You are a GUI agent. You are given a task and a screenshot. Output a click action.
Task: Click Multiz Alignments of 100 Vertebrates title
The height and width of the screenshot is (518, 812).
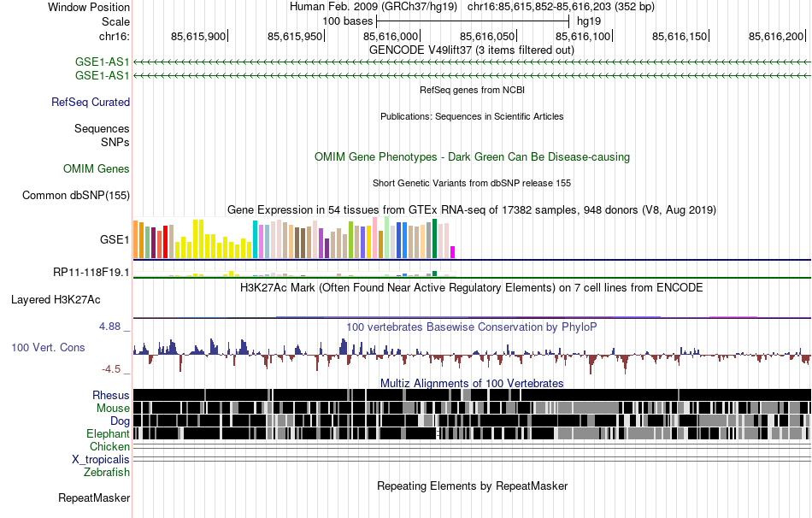[472, 383]
